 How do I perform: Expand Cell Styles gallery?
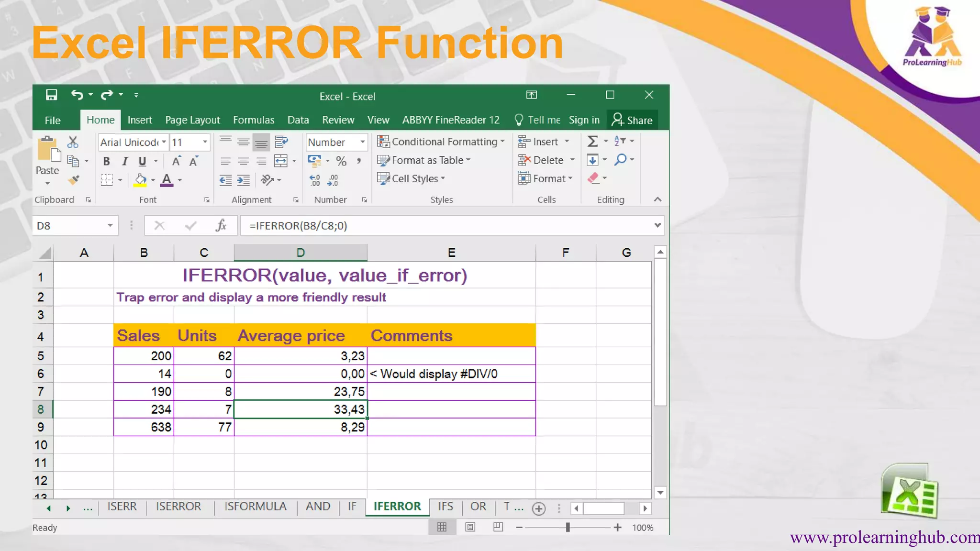411,178
